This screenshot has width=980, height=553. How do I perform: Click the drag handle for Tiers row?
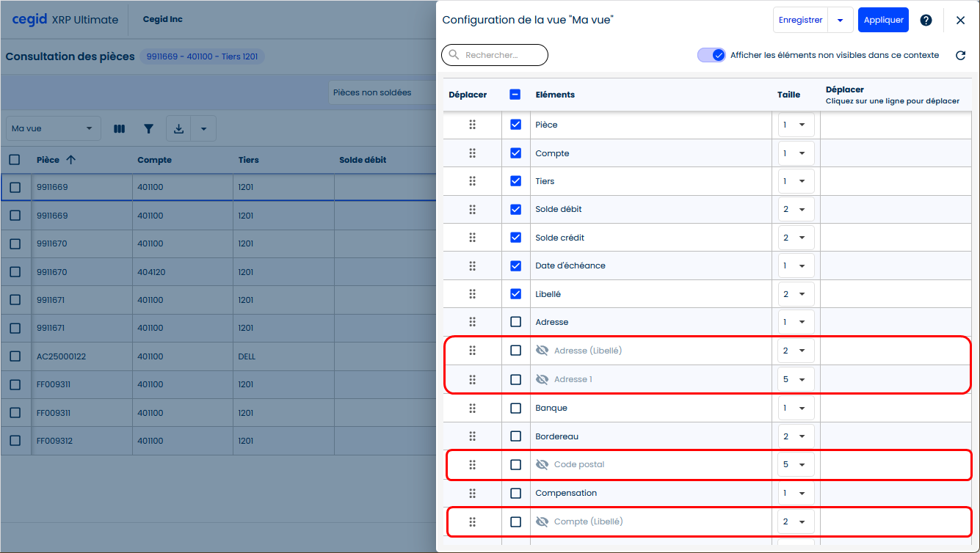[x=473, y=181]
